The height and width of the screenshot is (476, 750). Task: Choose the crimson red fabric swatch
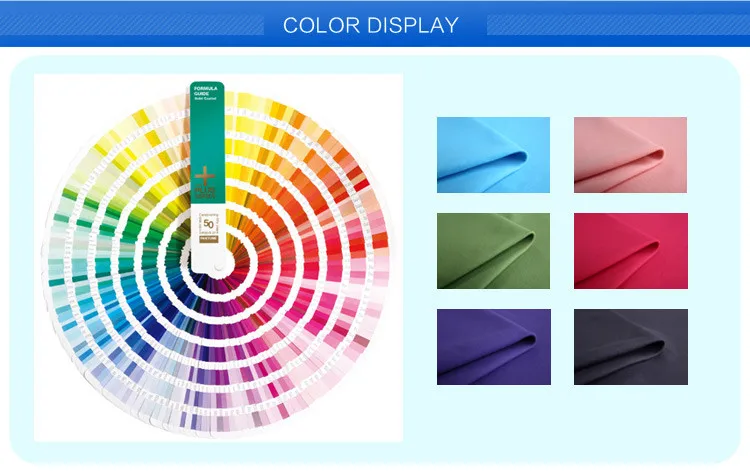pos(631,251)
